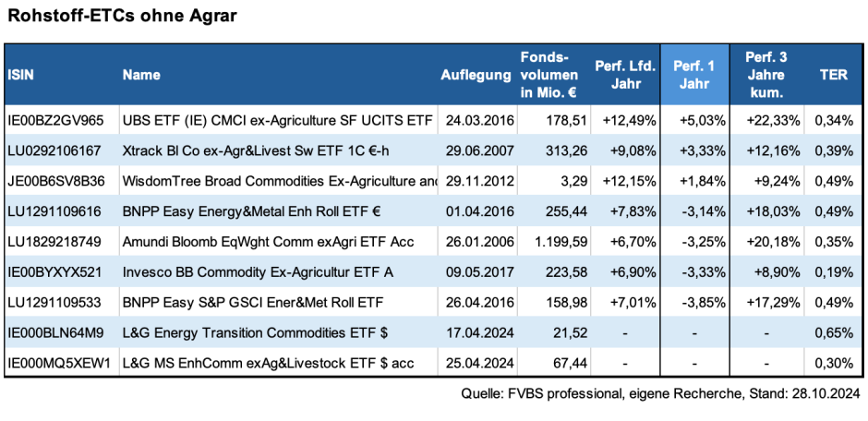Sort by Perf. 3 Jahre kum. header

(x=765, y=75)
